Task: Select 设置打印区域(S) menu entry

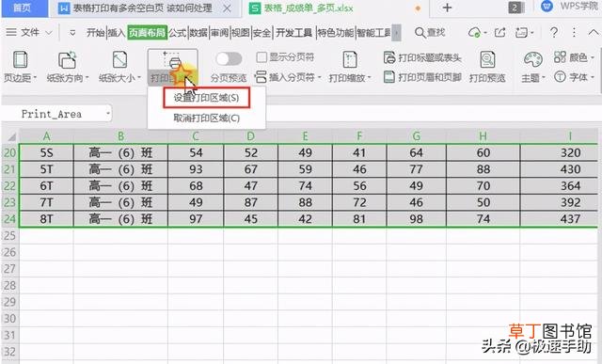Action: coord(207,98)
